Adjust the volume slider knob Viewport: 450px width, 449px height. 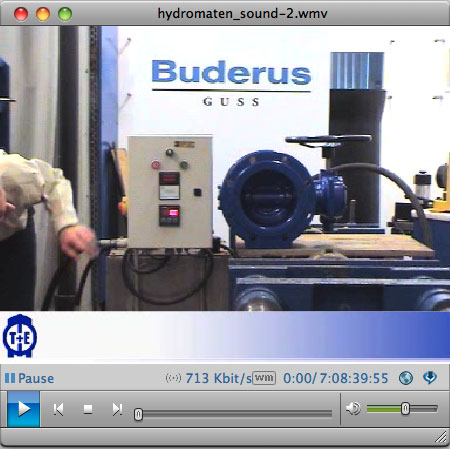point(405,408)
